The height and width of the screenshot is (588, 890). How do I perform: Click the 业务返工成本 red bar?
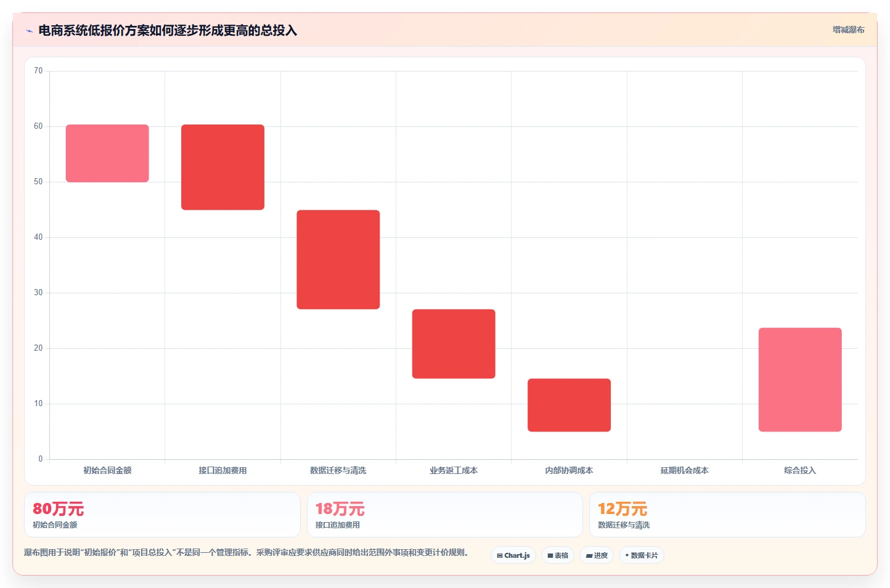454,344
